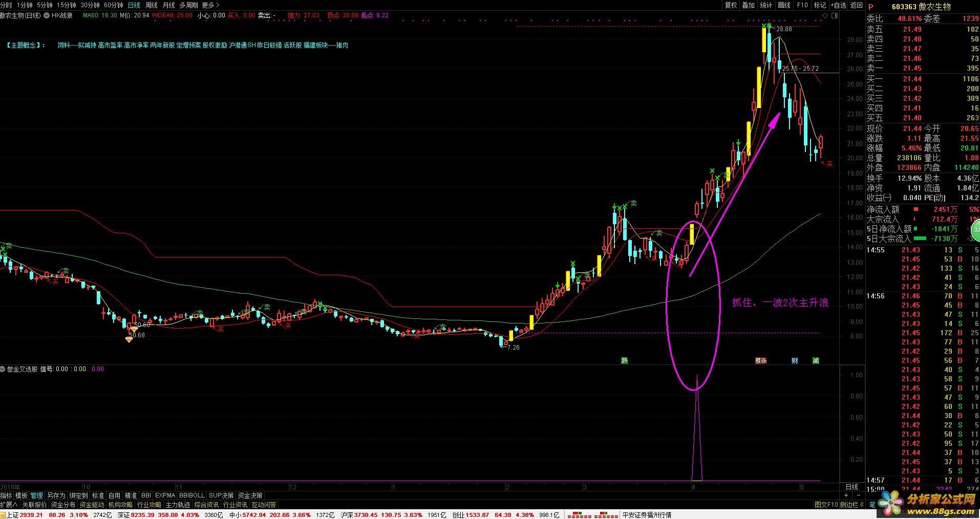Open the 关联报价 tab

tap(34, 505)
